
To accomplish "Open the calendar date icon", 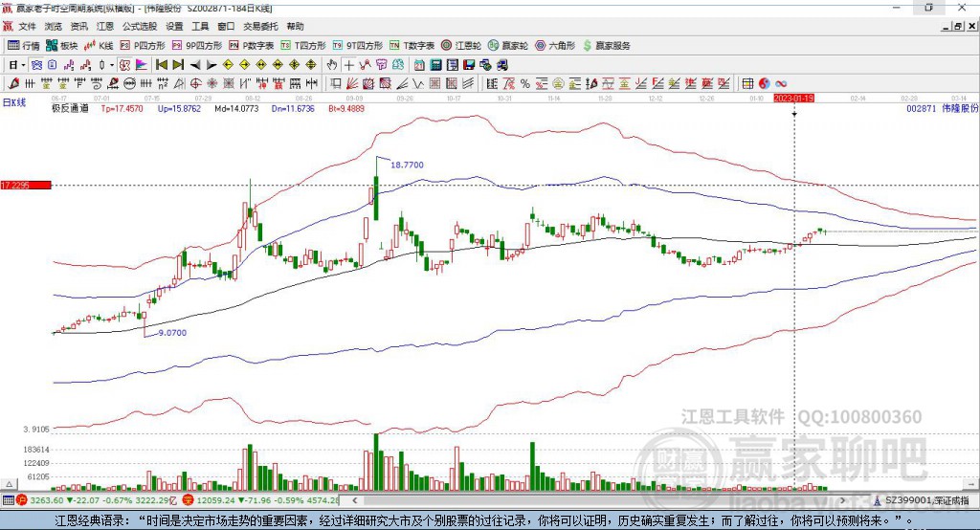I will coord(419,65).
